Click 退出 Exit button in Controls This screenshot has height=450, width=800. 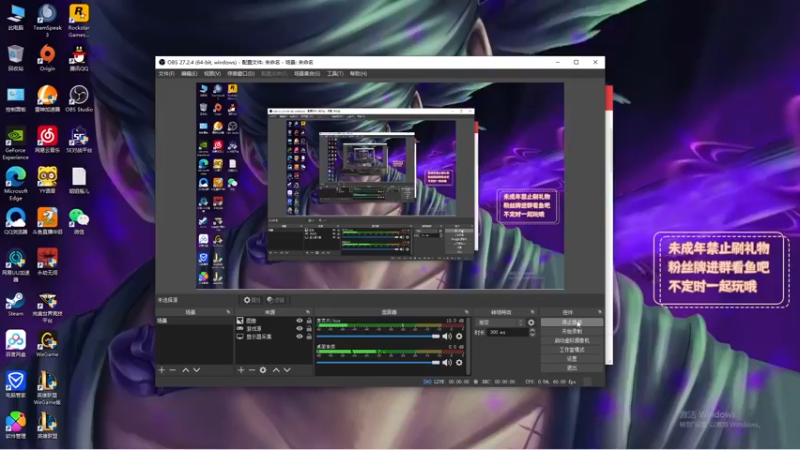pos(571,368)
